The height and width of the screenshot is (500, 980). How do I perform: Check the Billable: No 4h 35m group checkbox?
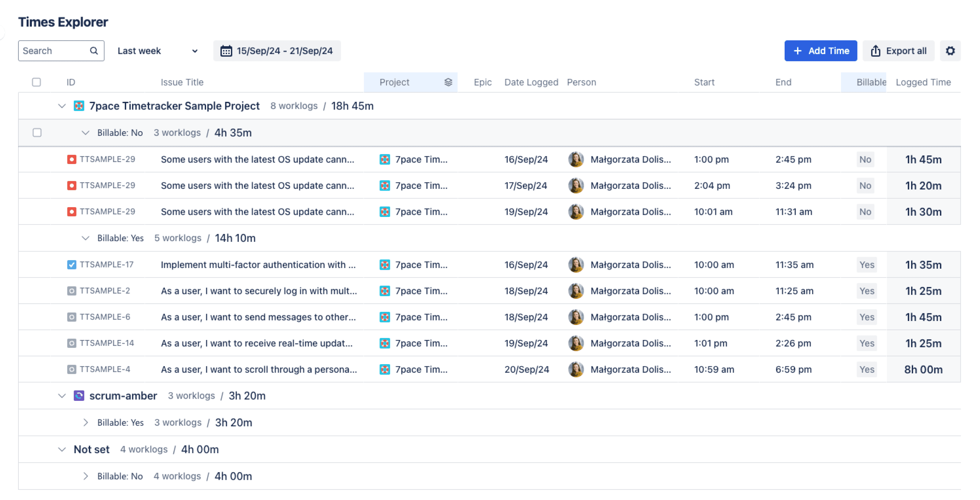(37, 133)
